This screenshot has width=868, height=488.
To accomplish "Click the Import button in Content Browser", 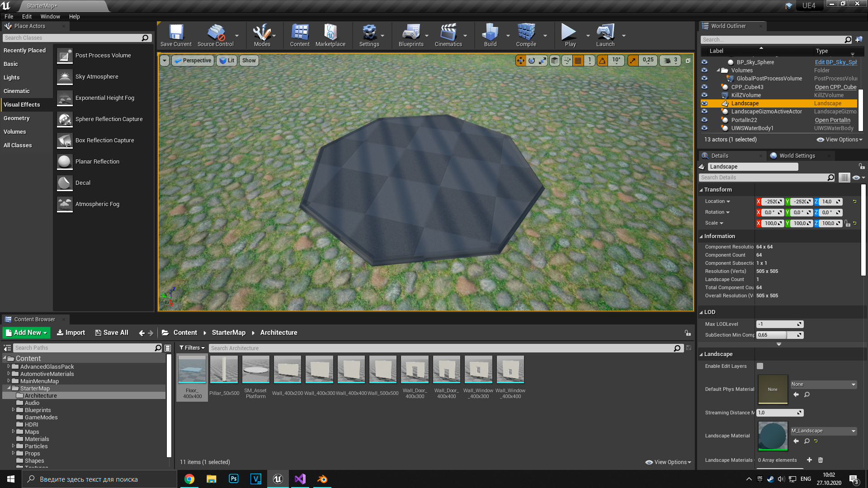I will [71, 333].
